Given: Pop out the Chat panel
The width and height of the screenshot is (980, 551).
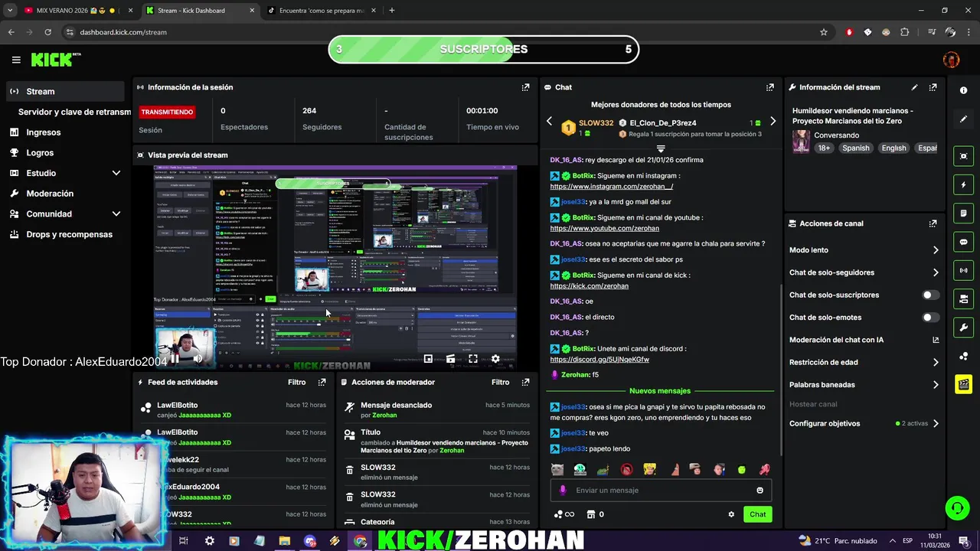Looking at the screenshot, I should (x=770, y=87).
